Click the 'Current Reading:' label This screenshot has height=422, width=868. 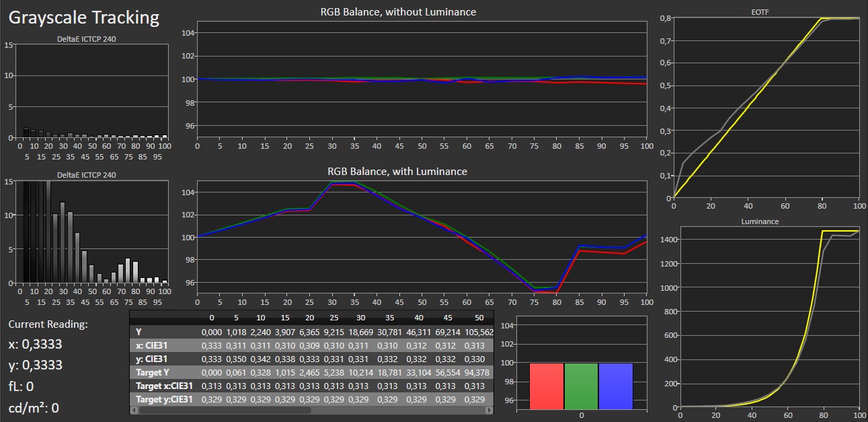click(48, 324)
